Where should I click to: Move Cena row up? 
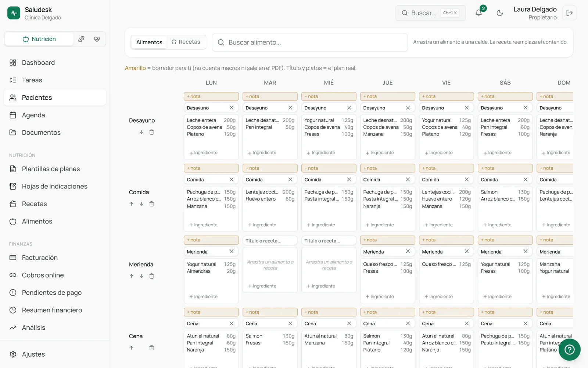[x=131, y=348]
